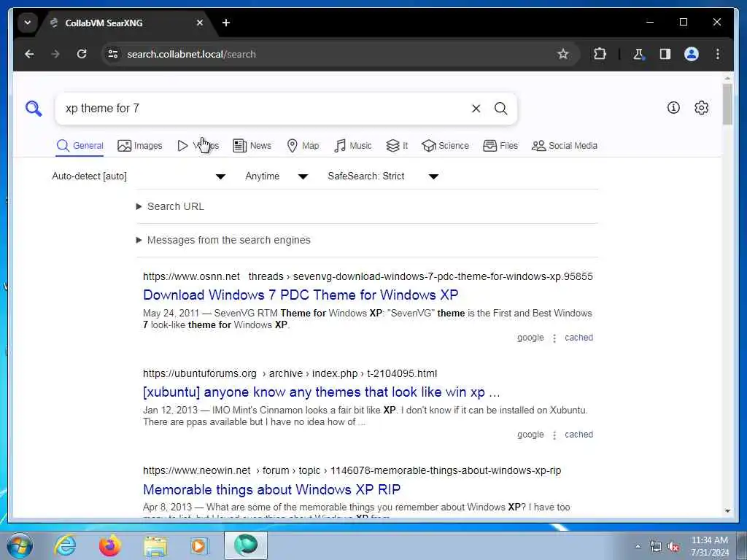The height and width of the screenshot is (560, 747).
Task: Switch to Files category
Action: pyautogui.click(x=500, y=146)
